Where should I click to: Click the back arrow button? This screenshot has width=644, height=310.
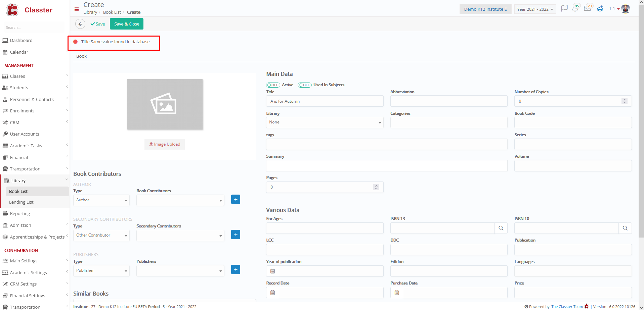click(x=80, y=24)
